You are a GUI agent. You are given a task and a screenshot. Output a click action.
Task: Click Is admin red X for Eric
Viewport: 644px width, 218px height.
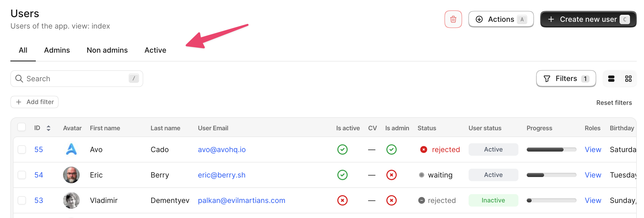click(x=392, y=175)
